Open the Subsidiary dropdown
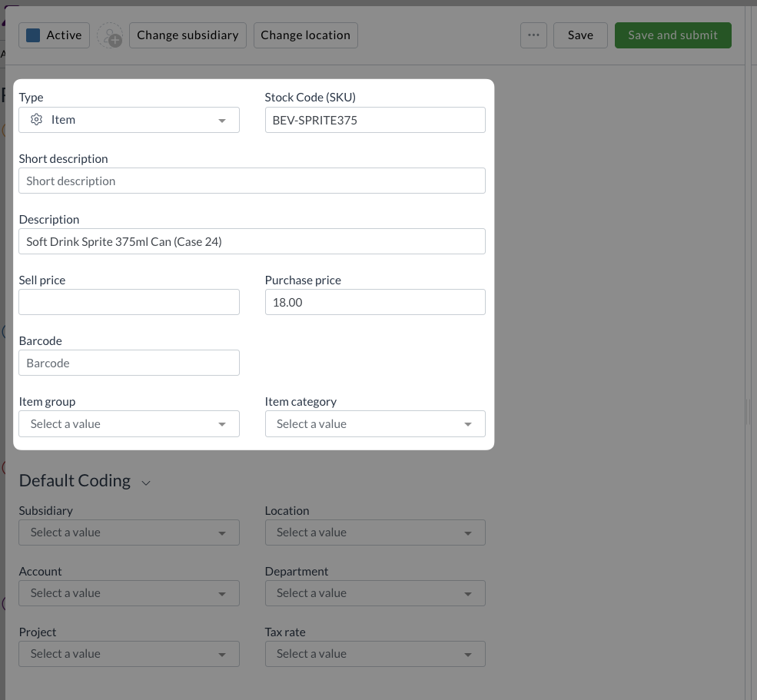The width and height of the screenshot is (757, 700). click(129, 532)
